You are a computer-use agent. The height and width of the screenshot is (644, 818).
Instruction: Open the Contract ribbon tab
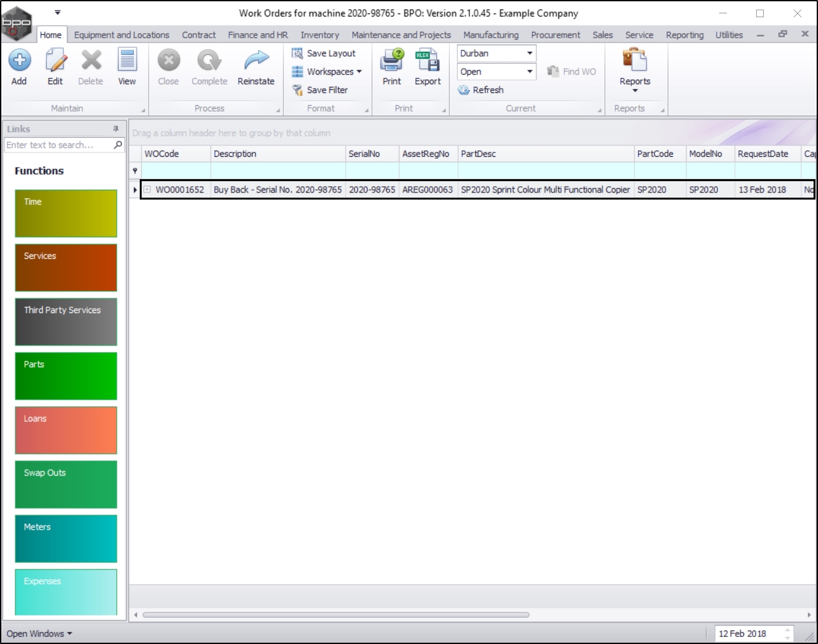(199, 35)
